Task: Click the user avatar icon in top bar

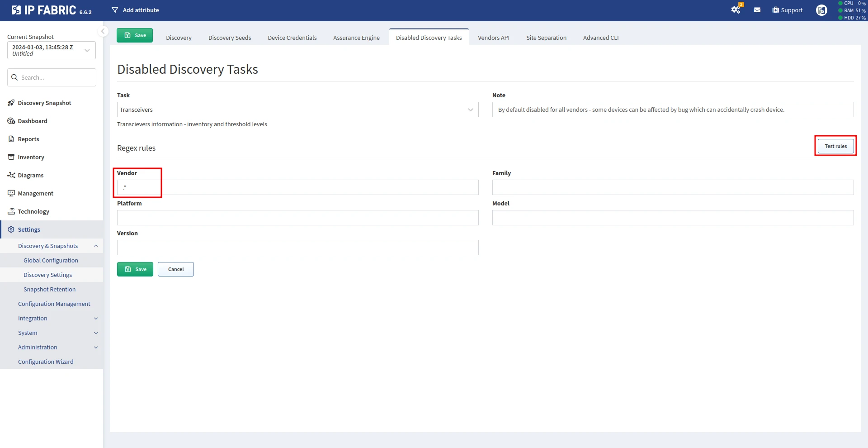Action: point(821,10)
